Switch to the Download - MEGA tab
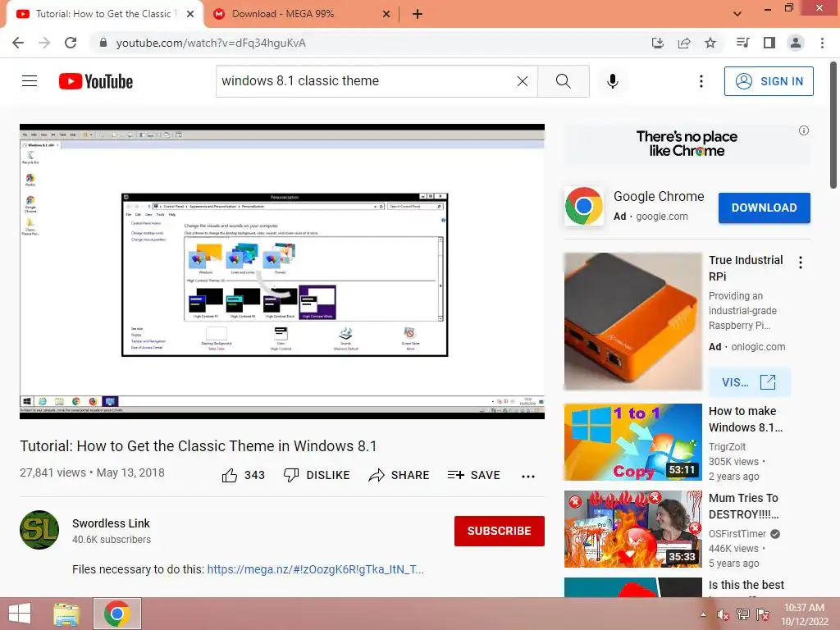 click(302, 14)
